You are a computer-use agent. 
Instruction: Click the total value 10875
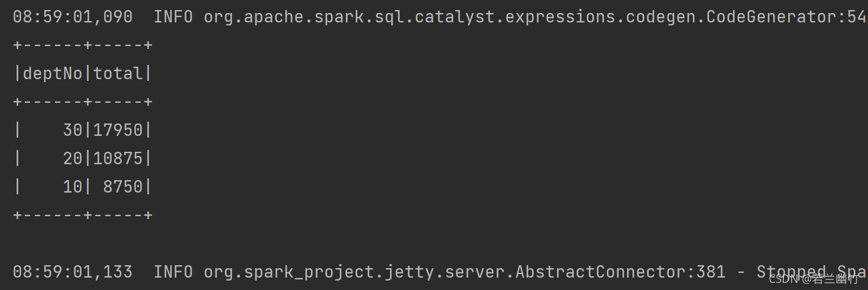click(x=118, y=158)
